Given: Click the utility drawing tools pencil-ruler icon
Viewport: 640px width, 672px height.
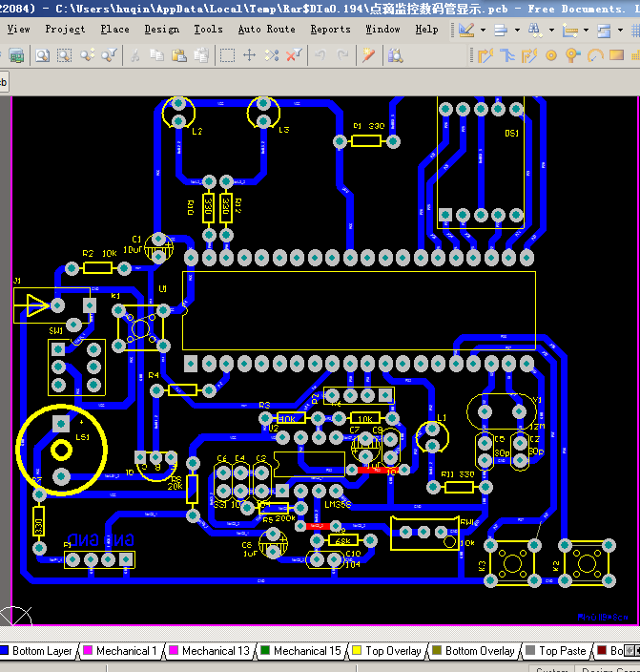Looking at the screenshot, I should pyautogui.click(x=466, y=30).
